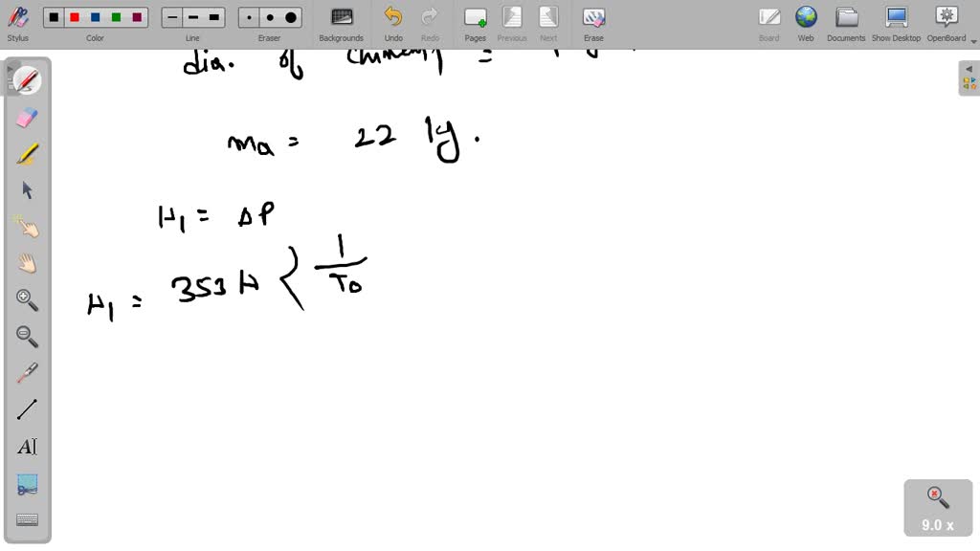Screen dimensions: 980x551
Task: Pick the Draw Line tool
Action: pos(27,409)
